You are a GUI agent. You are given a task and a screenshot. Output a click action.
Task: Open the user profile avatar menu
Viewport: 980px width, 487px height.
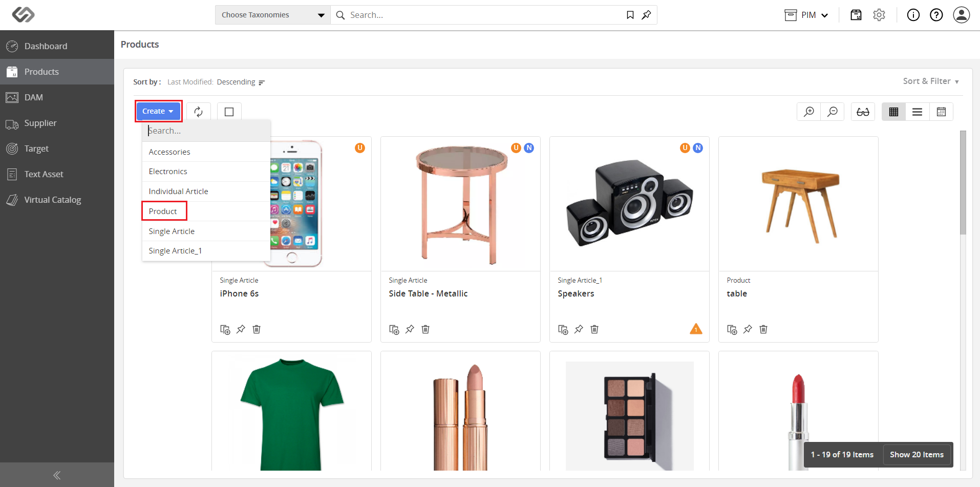pyautogui.click(x=962, y=15)
